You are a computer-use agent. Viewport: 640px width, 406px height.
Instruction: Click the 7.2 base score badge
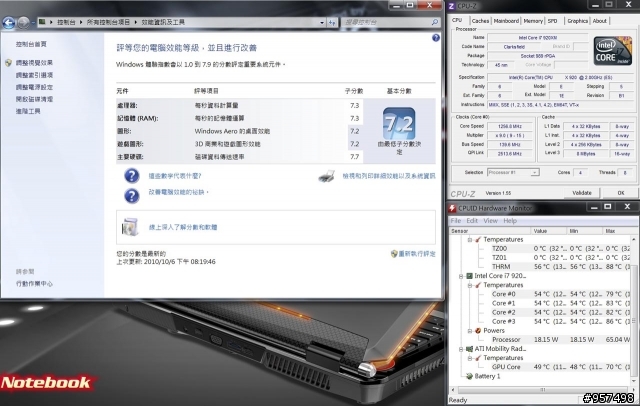coord(399,124)
